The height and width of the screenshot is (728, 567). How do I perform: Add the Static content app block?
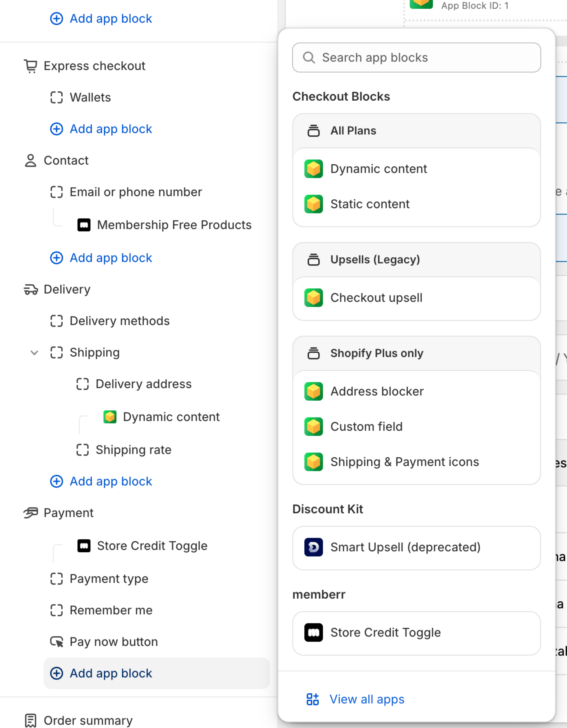point(417,204)
